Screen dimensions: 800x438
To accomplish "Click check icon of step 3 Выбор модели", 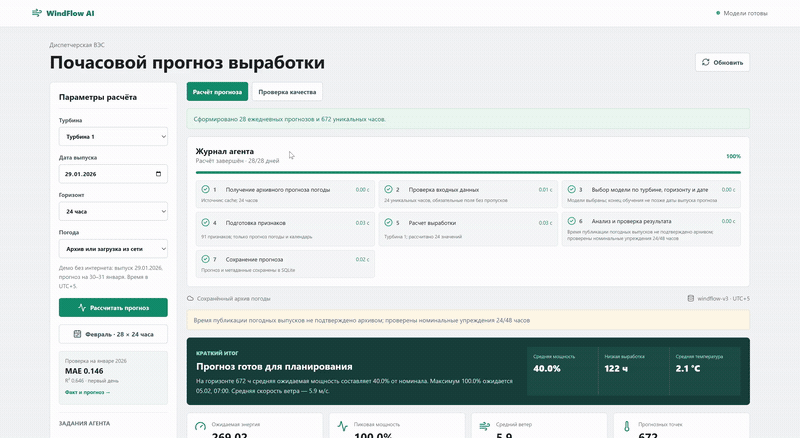I will [x=571, y=189].
